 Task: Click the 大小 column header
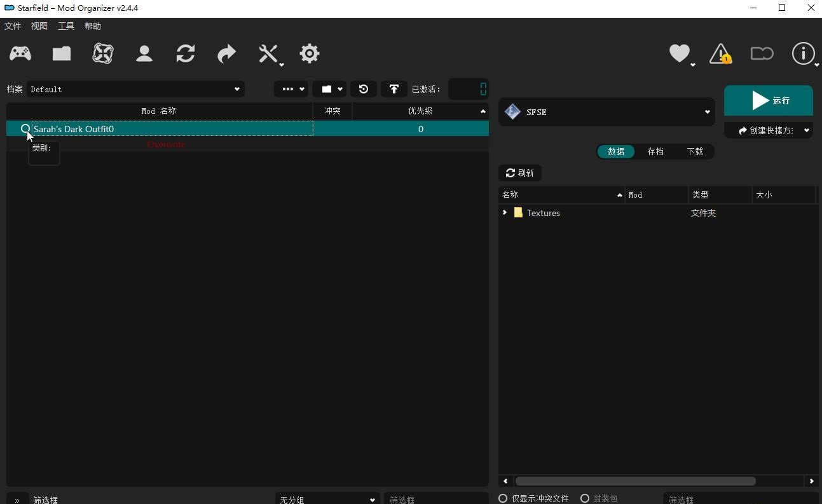click(x=784, y=194)
